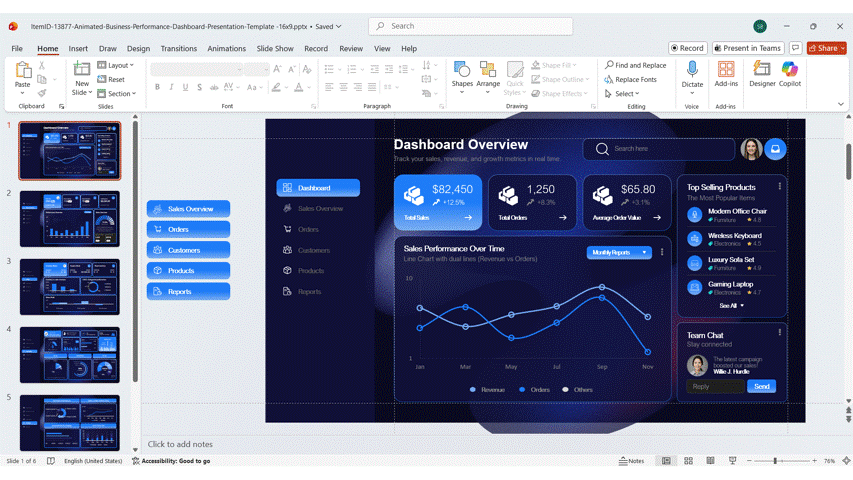Click the Cut scissors icon
This screenshot has width=853, height=480.
tap(42, 65)
